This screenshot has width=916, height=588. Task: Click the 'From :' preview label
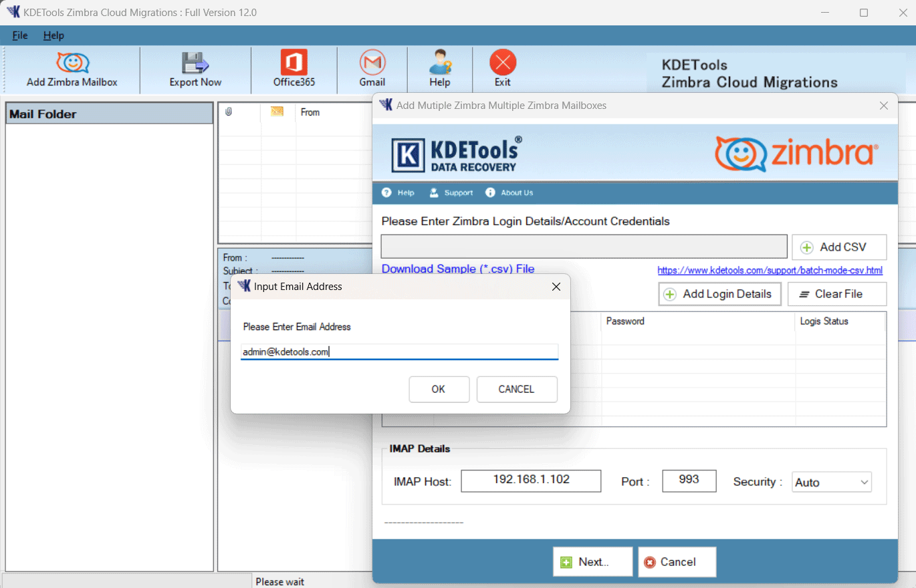[235, 257]
